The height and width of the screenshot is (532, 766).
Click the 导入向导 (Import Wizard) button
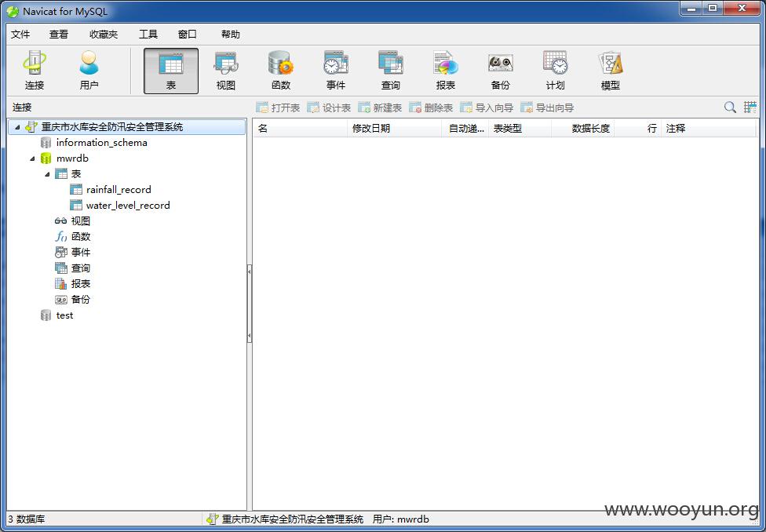(x=487, y=108)
